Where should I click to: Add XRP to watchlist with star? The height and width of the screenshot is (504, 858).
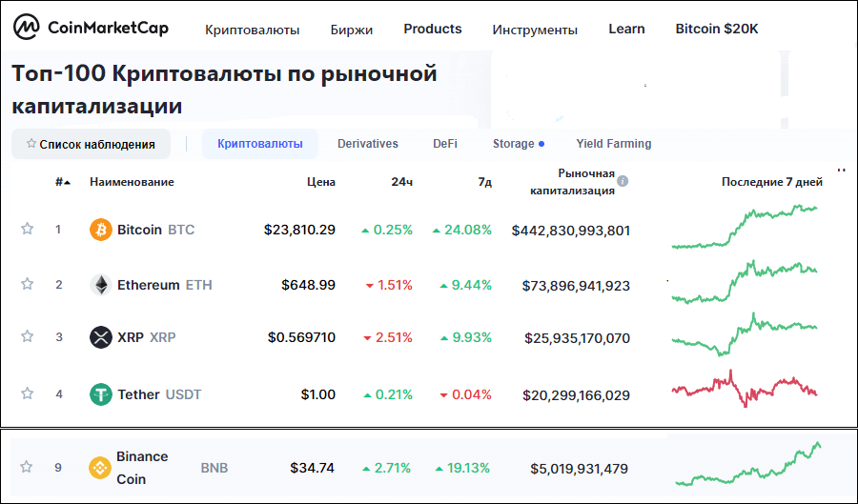28,336
